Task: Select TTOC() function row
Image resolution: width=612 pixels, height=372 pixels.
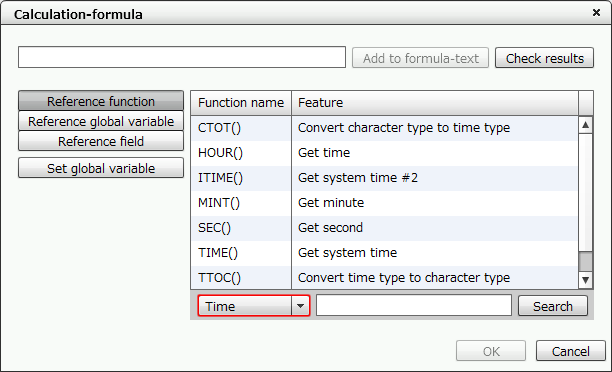Action: point(384,278)
